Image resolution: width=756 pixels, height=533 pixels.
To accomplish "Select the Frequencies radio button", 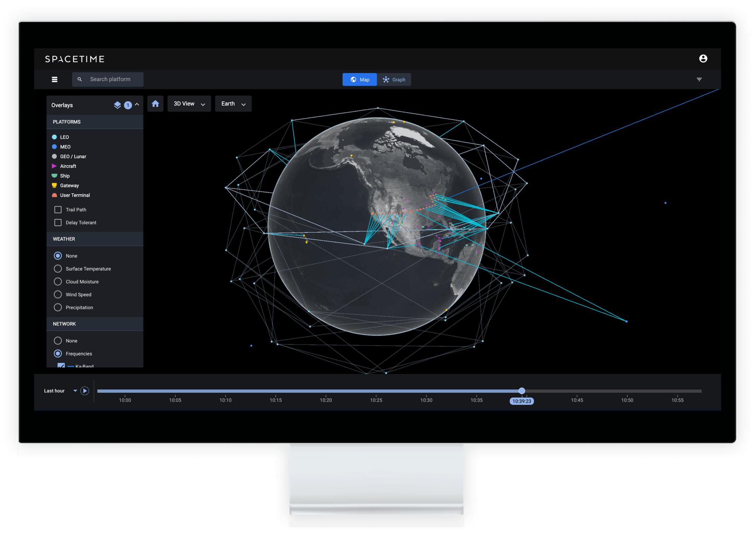I will click(58, 353).
